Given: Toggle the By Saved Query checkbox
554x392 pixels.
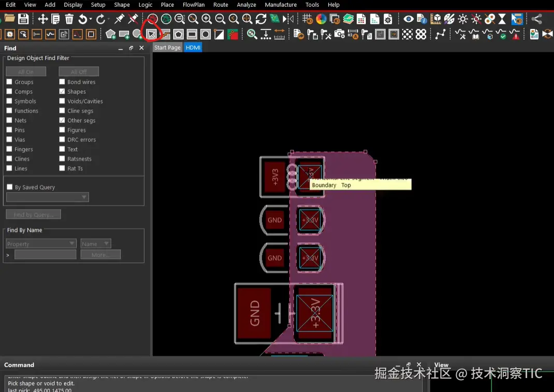Looking at the screenshot, I should click(9, 187).
